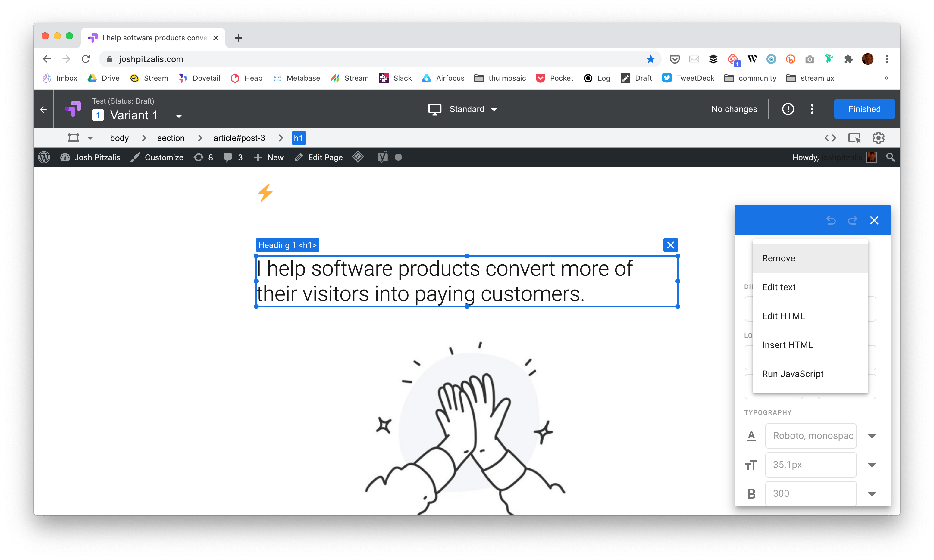Expand the Variant 1 dropdown arrow
This screenshot has width=934, height=560.
pos(179,116)
